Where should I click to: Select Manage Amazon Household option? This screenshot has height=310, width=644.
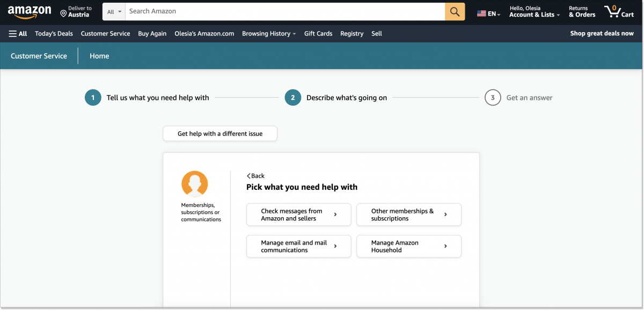coord(408,246)
